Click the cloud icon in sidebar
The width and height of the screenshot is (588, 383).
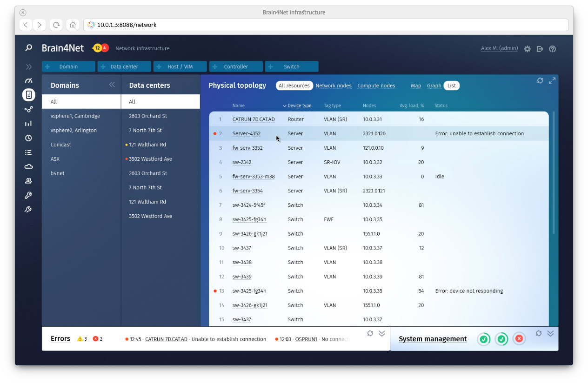pos(28,166)
